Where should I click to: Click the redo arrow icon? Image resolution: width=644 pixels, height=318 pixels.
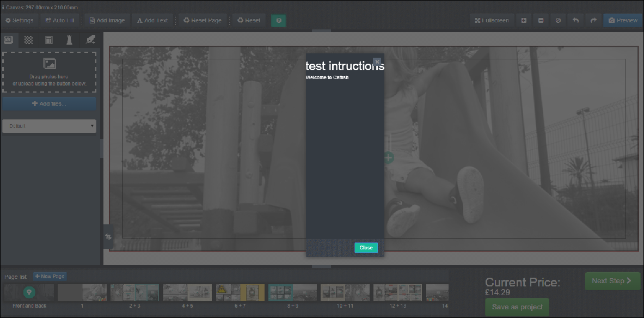pos(593,21)
